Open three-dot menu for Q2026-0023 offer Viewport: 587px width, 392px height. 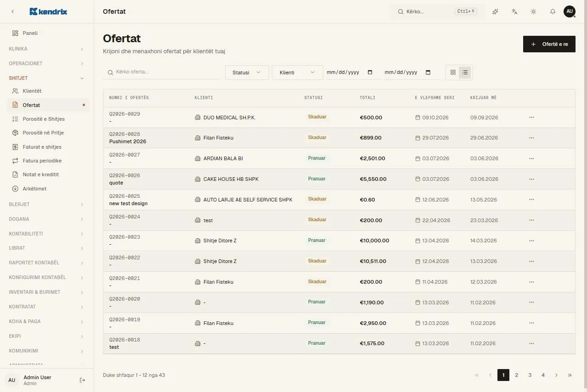(x=531, y=241)
